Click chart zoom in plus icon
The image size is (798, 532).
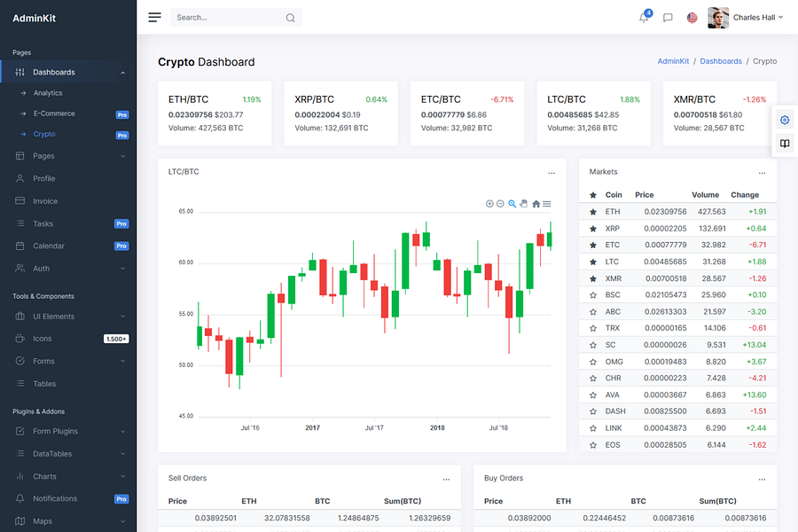click(489, 204)
